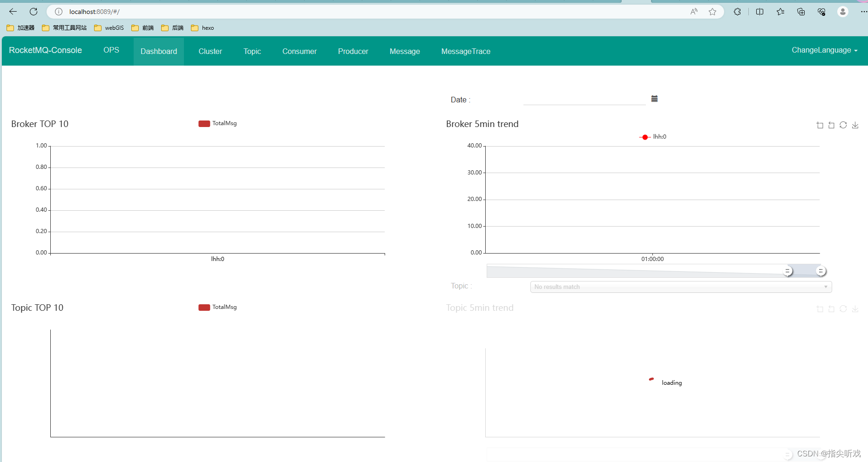Click the read aloud icon in address bar

(x=694, y=12)
